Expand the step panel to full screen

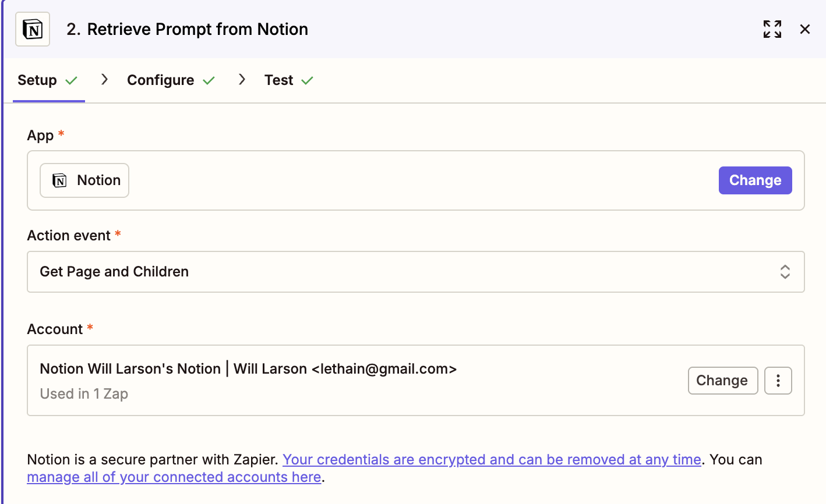[772, 29]
